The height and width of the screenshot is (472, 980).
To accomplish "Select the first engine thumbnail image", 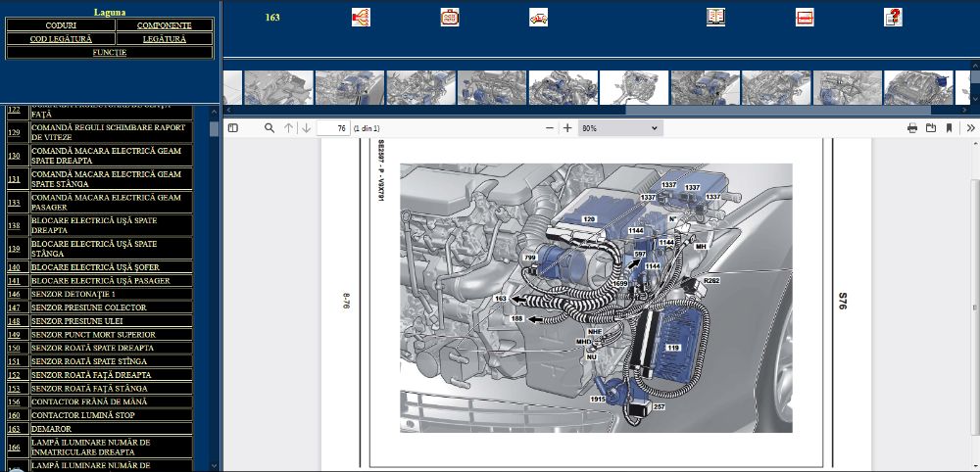I will [278, 87].
